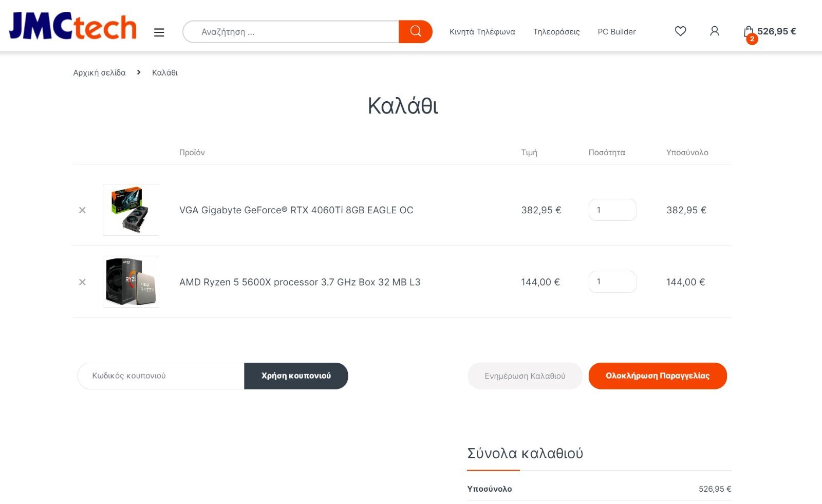Click the Ποσότητα column header

point(607,153)
